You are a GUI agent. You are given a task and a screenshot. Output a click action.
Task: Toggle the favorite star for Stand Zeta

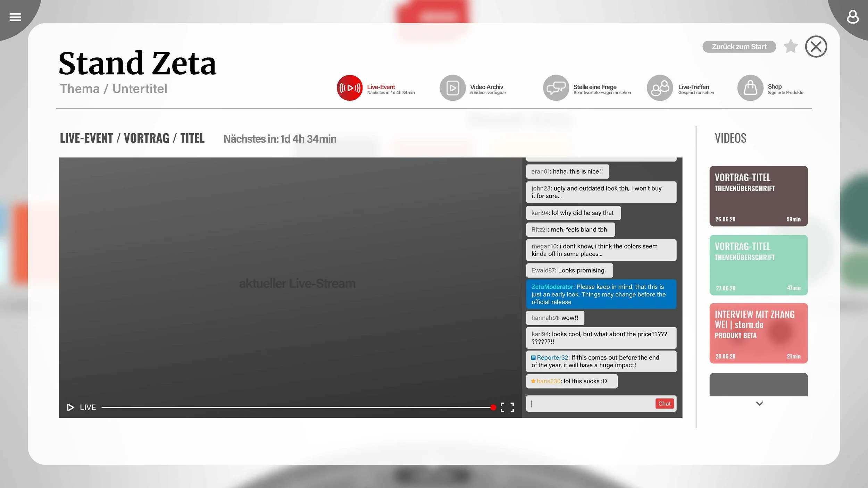tap(791, 47)
